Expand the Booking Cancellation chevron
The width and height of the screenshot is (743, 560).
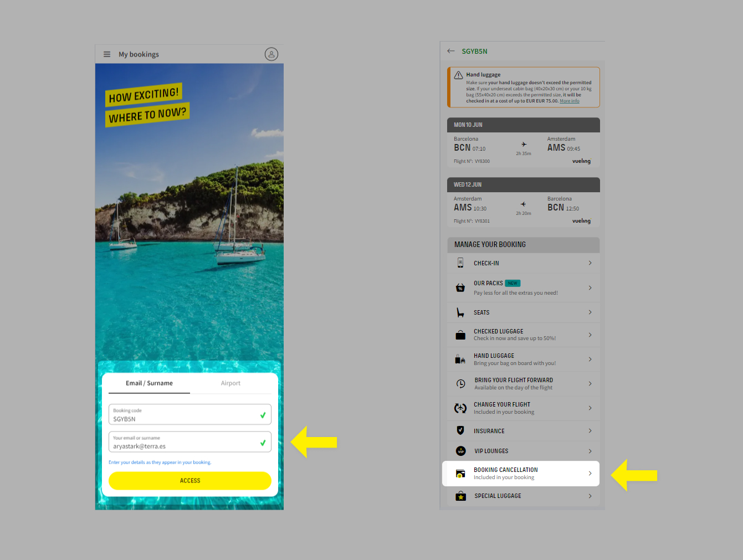coord(590,474)
